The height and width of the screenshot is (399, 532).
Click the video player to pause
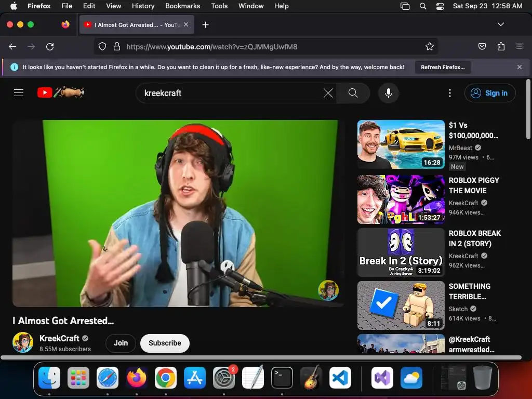tap(179, 213)
